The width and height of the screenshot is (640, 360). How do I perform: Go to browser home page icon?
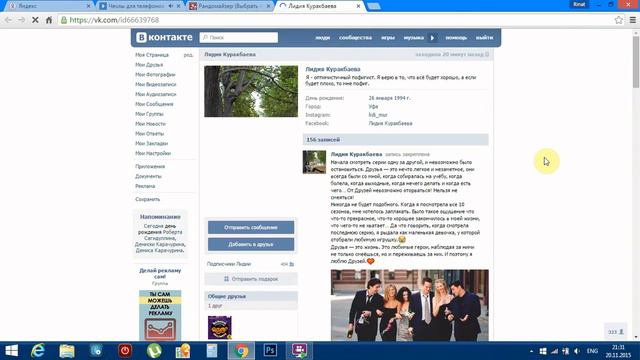click(49, 20)
